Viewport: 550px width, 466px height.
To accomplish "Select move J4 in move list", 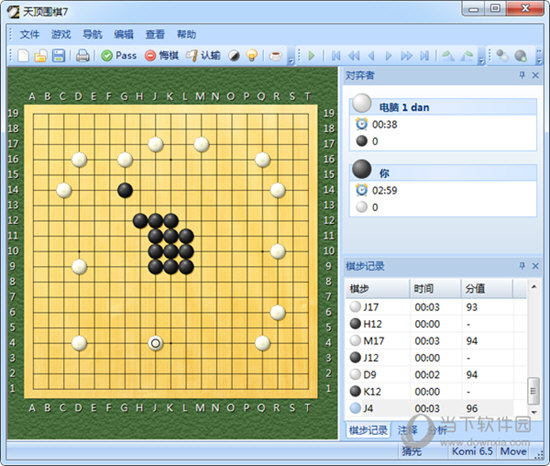I will pos(436,408).
